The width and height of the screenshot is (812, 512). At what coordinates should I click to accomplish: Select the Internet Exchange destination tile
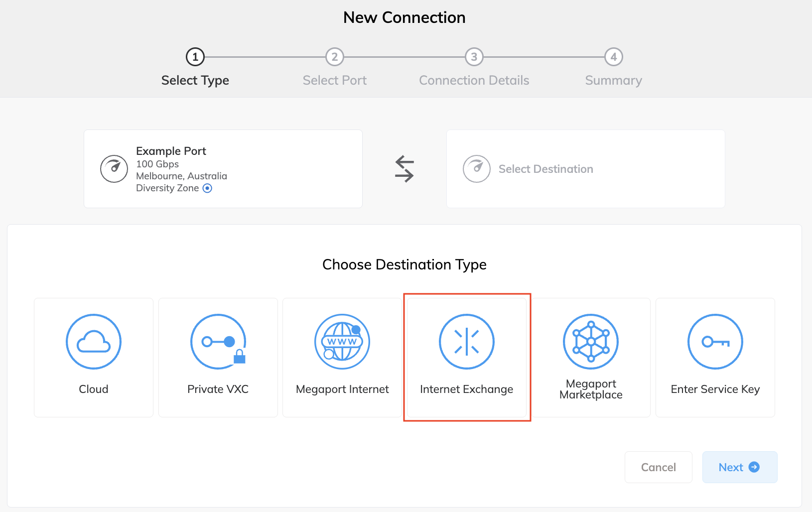click(x=467, y=358)
